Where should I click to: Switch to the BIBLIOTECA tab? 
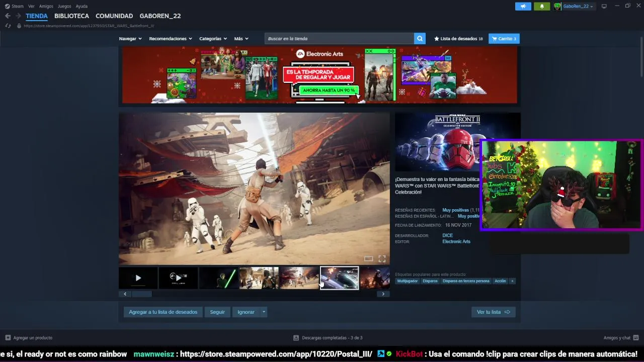point(71,16)
